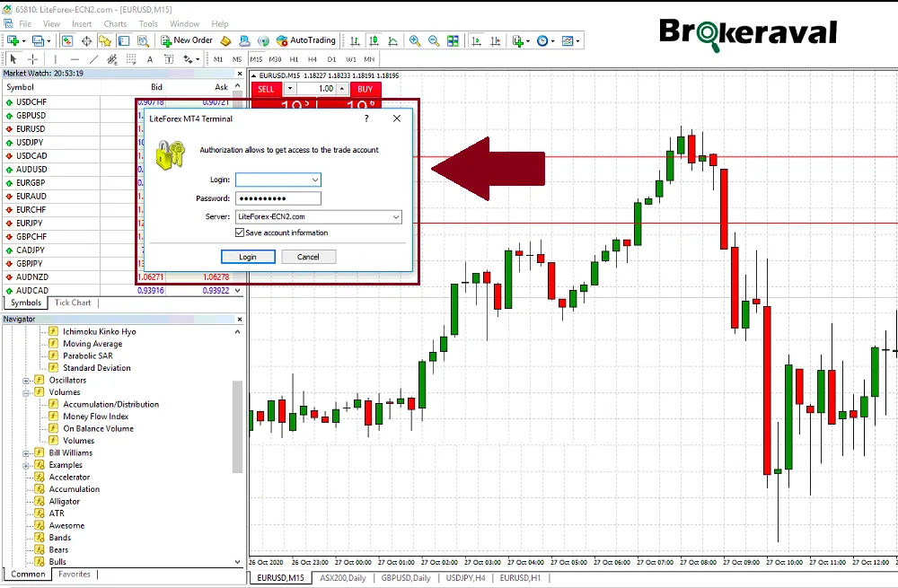The height and width of the screenshot is (588, 898).
Task: Open the Charts menu
Action: coord(115,23)
